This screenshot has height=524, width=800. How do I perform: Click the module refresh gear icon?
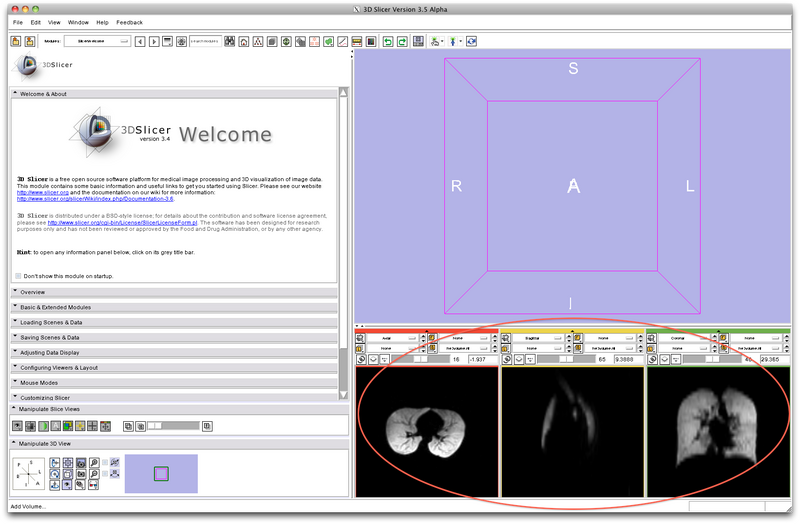(181, 42)
